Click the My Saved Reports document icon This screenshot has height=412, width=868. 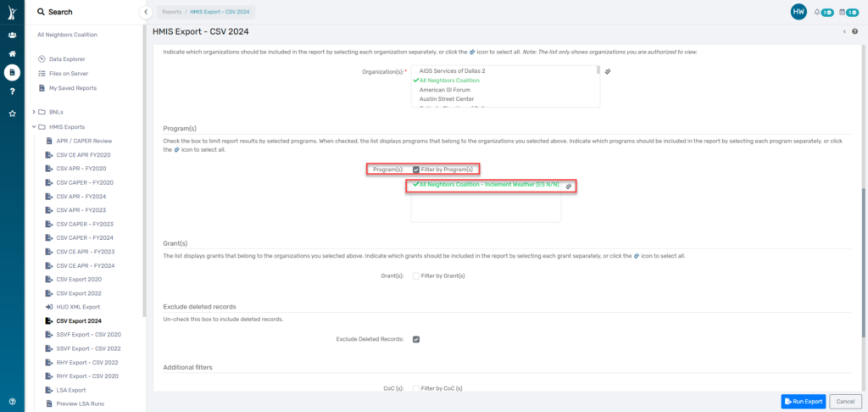[x=42, y=88]
